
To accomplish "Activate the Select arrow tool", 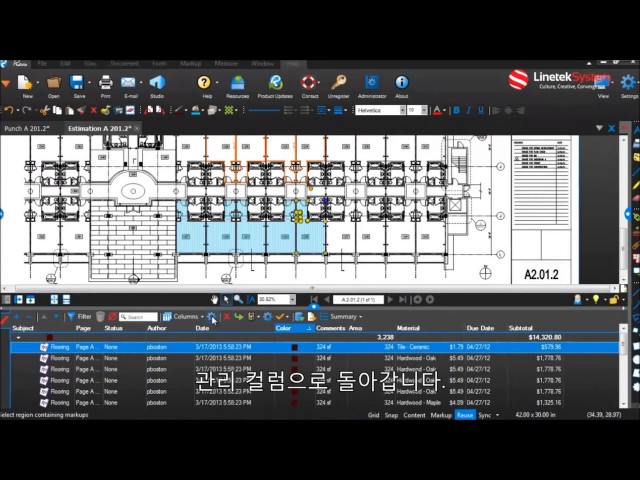I will click(x=226, y=300).
